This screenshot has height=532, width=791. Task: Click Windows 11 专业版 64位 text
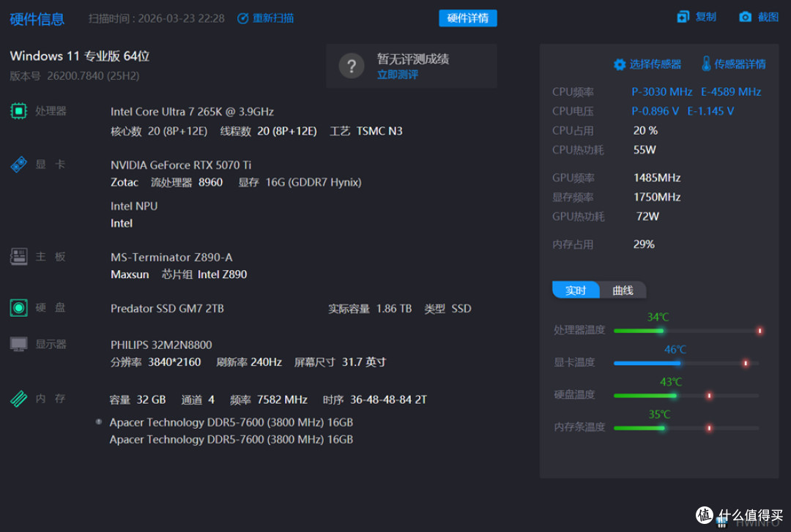(x=80, y=56)
